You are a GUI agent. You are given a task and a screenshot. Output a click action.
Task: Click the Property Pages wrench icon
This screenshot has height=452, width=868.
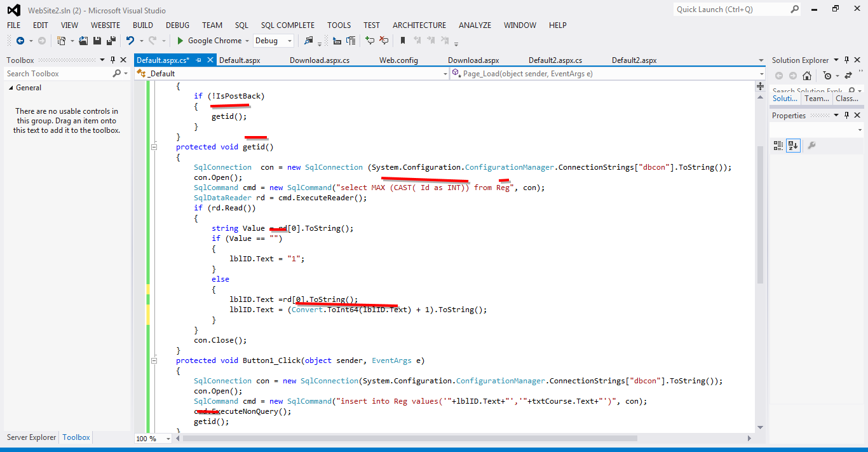click(811, 144)
